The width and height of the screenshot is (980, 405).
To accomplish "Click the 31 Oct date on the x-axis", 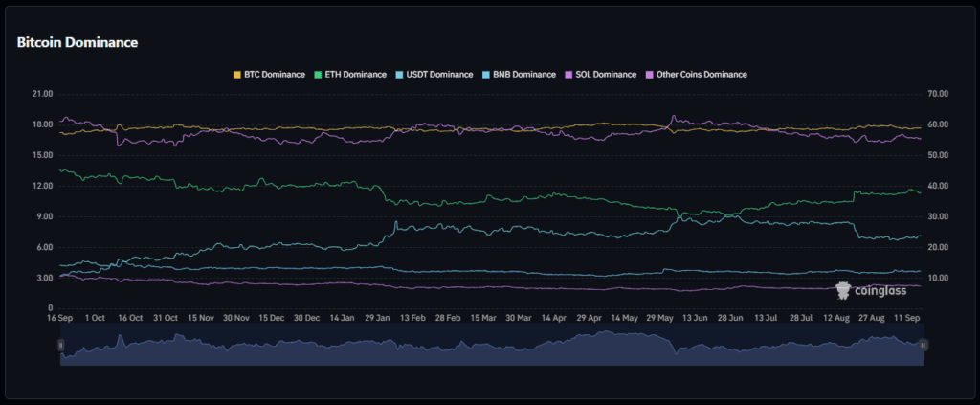I will click(x=167, y=318).
